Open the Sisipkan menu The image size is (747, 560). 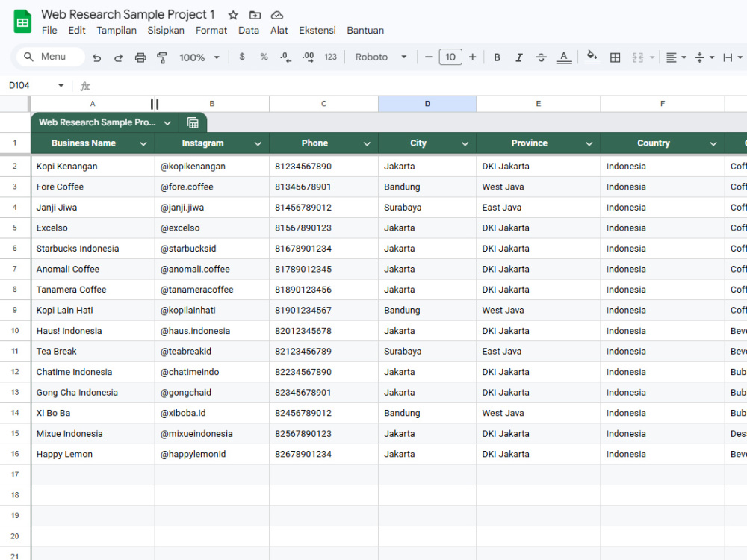pos(166,31)
